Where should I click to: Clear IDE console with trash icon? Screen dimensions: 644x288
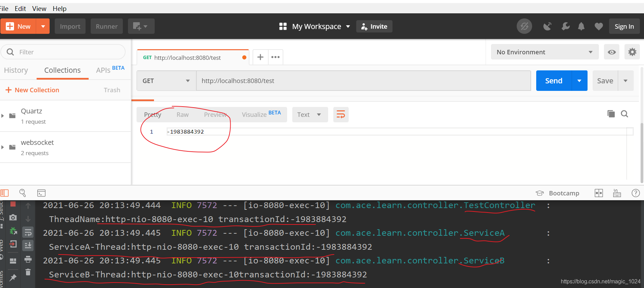pos(28,272)
